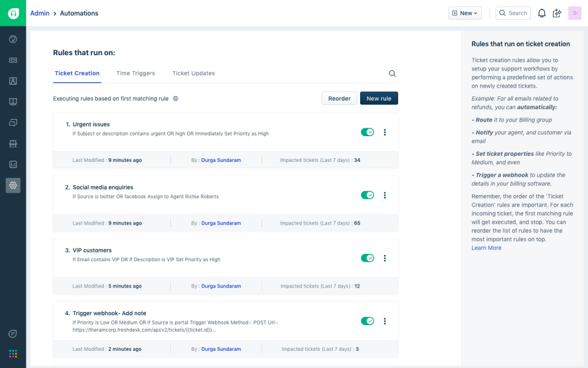The image size is (588, 368).
Task: Open the Ticket Updates tab
Action: click(x=193, y=73)
